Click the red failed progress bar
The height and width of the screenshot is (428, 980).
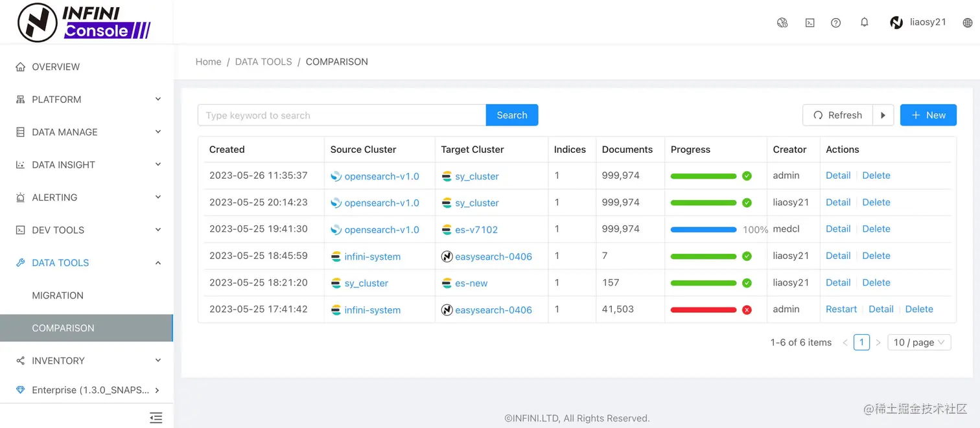tap(703, 310)
